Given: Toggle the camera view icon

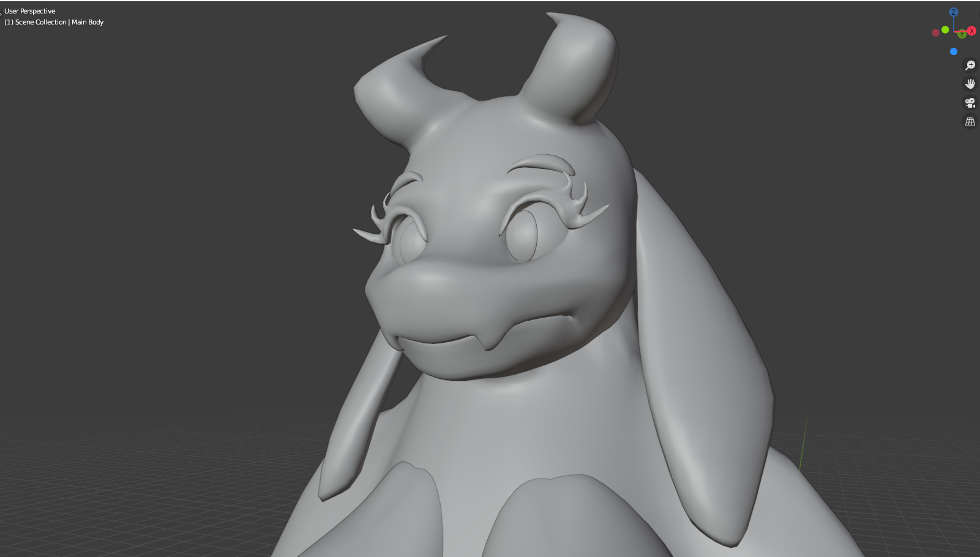Looking at the screenshot, I should pos(970,103).
